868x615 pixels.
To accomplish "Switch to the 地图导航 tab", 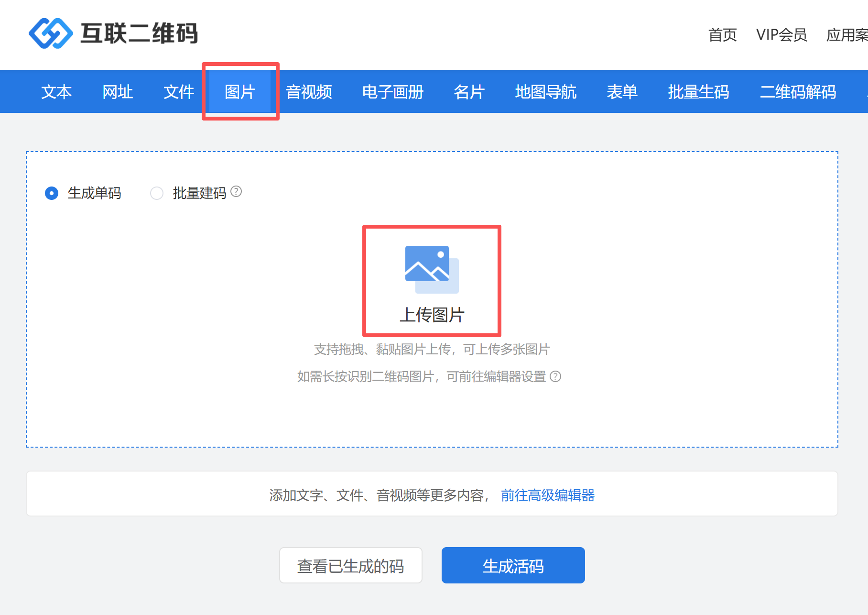I will (x=546, y=92).
